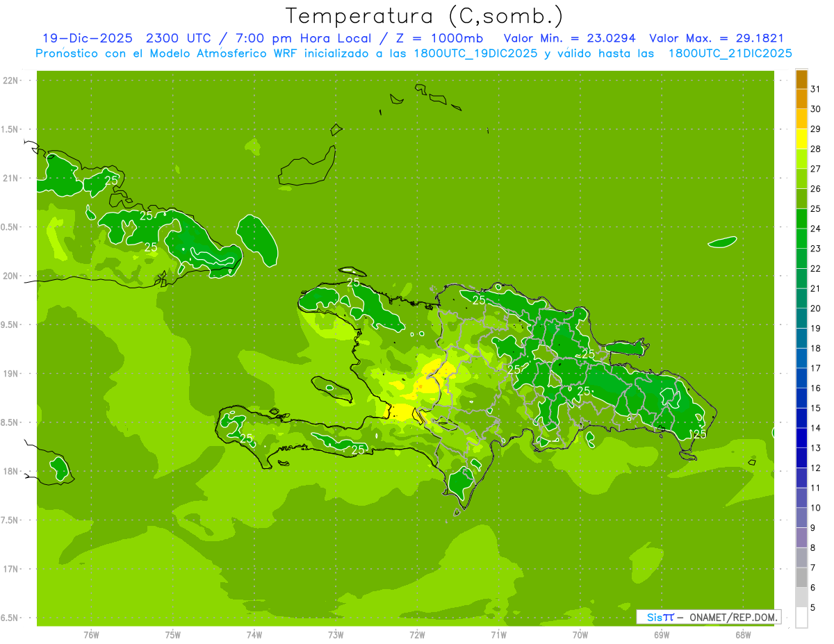This screenshot has height=644, width=834.
Task: Click the '21N' latitude axis label
Action: coord(10,178)
